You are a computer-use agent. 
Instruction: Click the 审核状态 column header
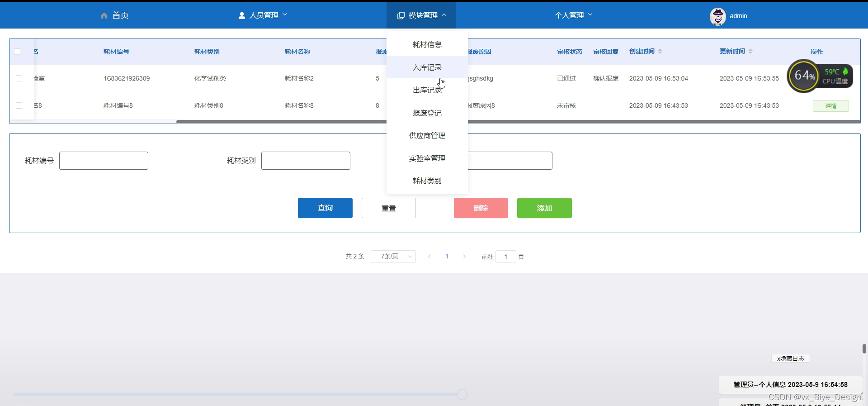570,52
